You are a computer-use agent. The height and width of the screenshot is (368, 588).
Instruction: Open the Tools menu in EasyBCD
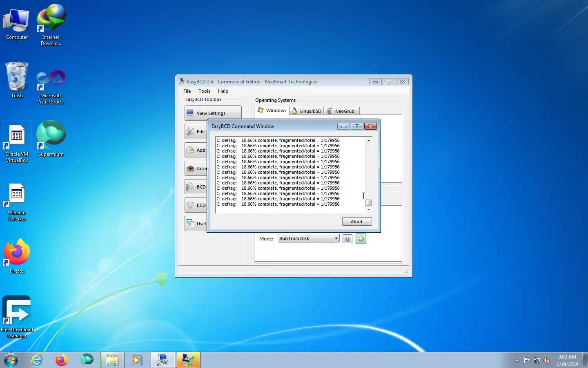(x=204, y=91)
